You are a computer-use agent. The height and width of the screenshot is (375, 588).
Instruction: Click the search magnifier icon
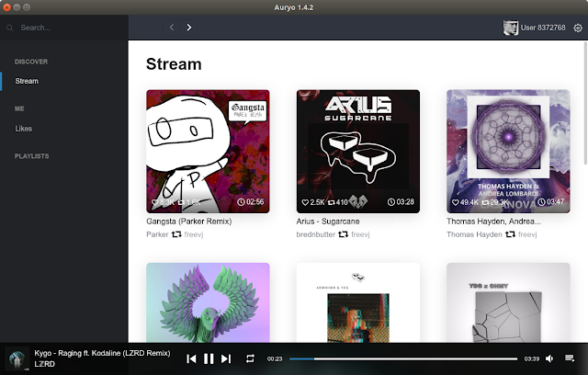pos(10,28)
